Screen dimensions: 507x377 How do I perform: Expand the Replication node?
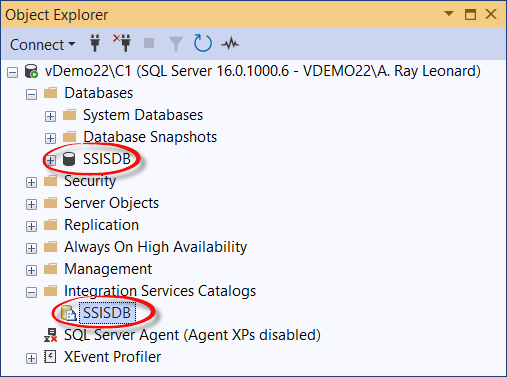coord(31,227)
